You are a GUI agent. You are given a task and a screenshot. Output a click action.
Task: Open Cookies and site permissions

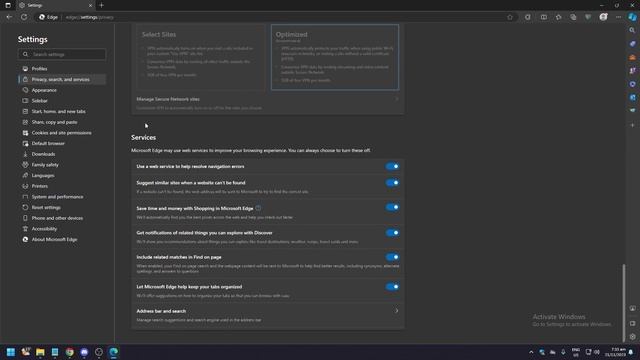(62, 133)
